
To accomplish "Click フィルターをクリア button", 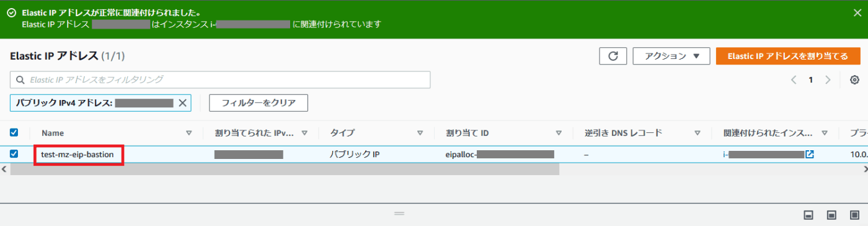I will click(259, 103).
